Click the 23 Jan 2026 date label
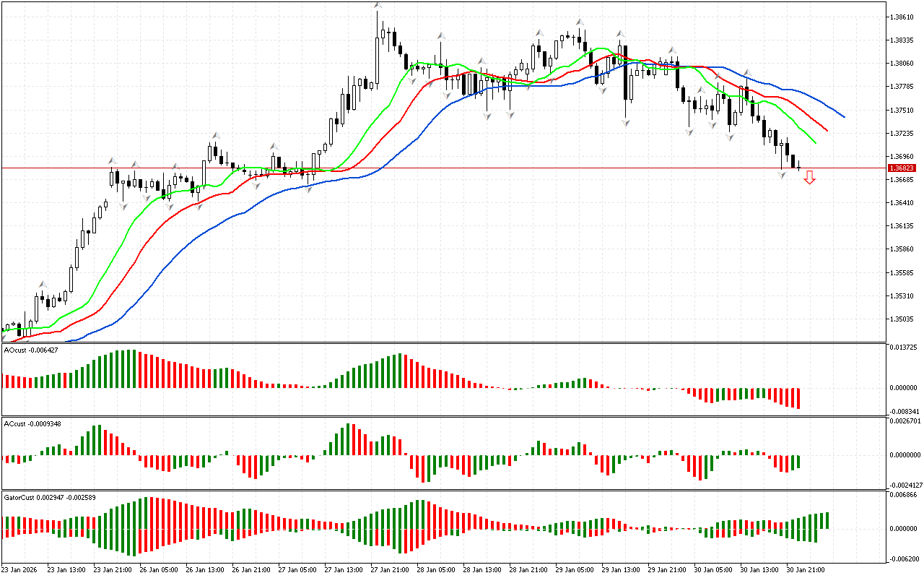924x578 pixels. 22,570
